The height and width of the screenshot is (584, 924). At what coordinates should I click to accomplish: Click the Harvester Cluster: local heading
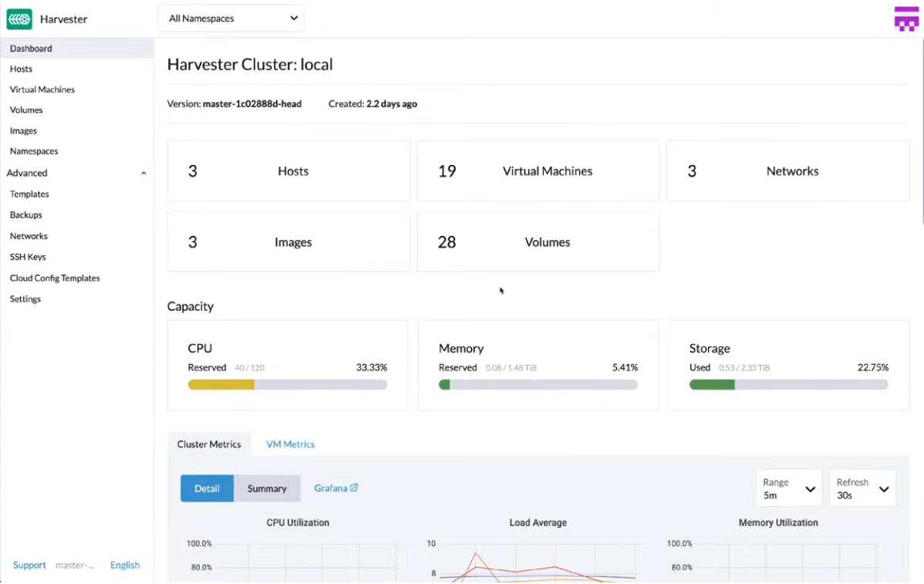pos(250,64)
